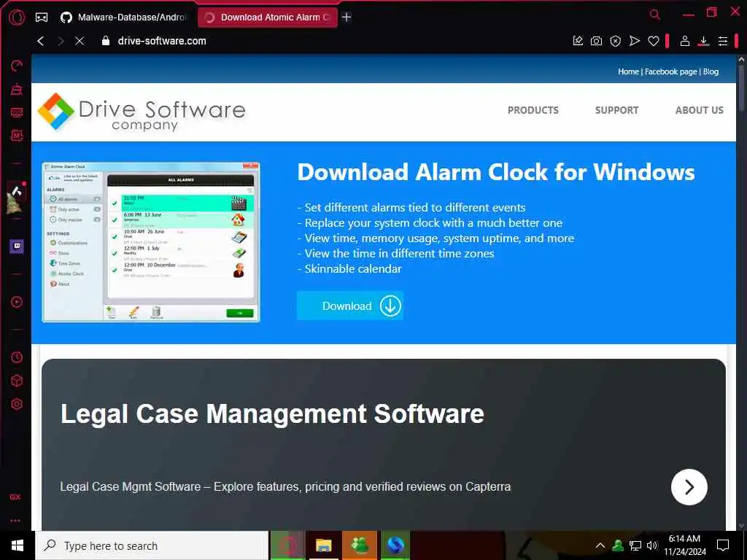The width and height of the screenshot is (747, 560).
Task: Open blue swirl app on taskbar
Action: pyautogui.click(x=395, y=545)
